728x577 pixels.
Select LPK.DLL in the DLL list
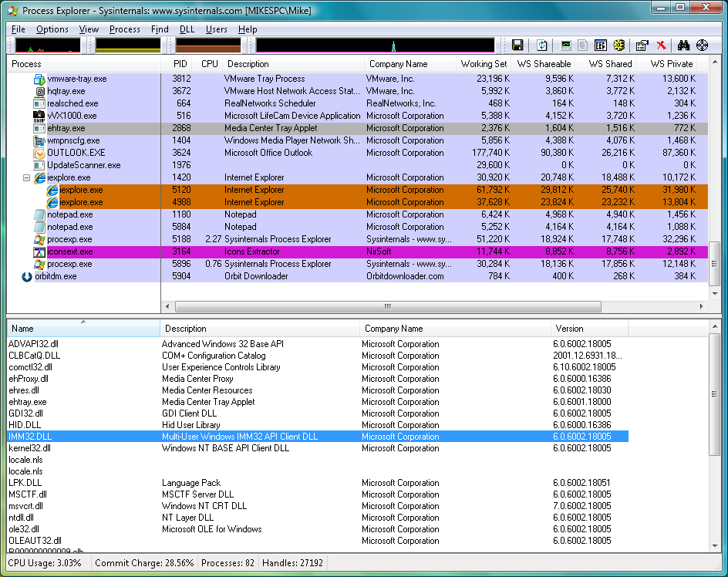coord(318,483)
